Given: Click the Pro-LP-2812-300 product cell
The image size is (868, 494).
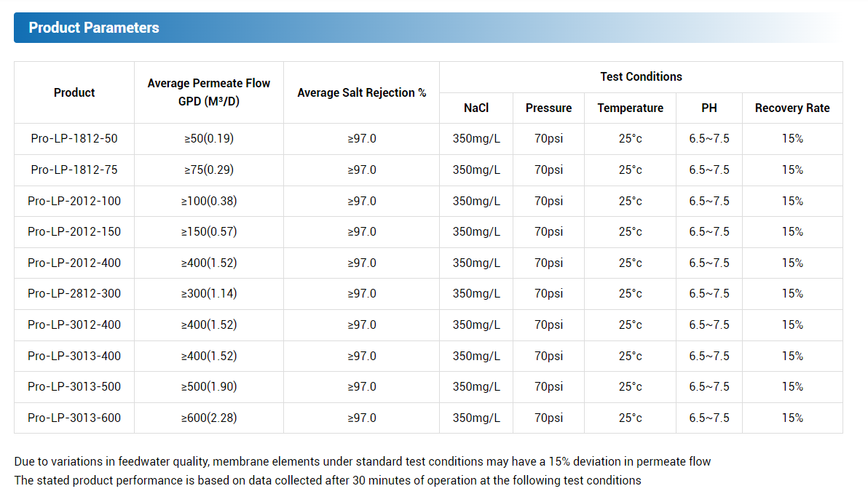Looking at the screenshot, I should click(74, 294).
